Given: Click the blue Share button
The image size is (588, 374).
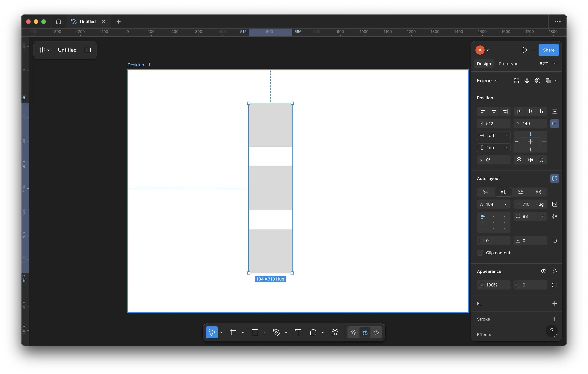Looking at the screenshot, I should click(x=548, y=50).
